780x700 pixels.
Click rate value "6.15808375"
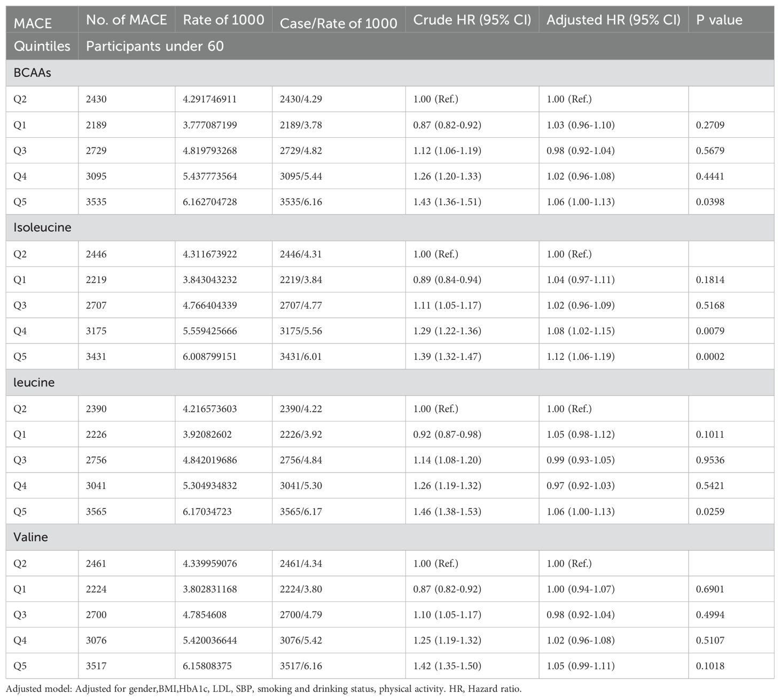pyautogui.click(x=207, y=666)
